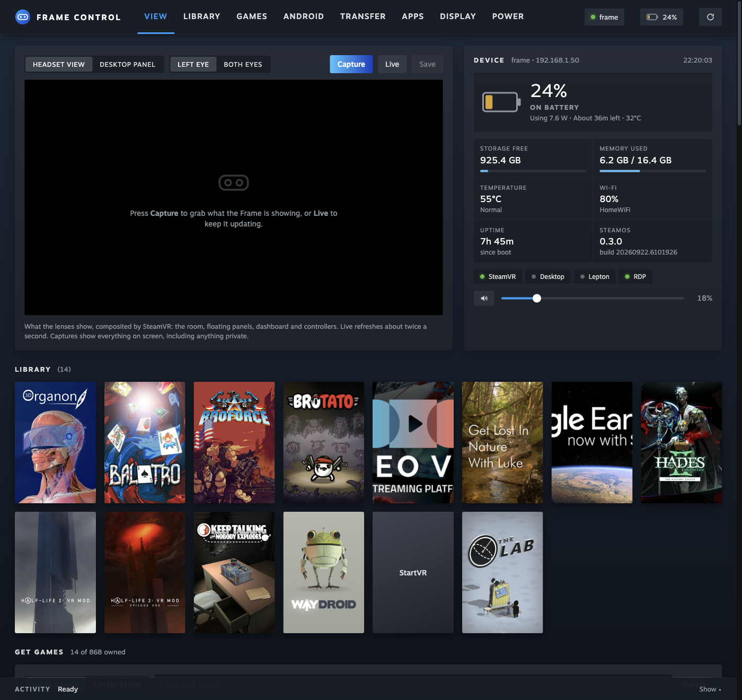Viewport: 742px width, 700px height.
Task: Open the Google Earth VR tile
Action: click(x=592, y=442)
